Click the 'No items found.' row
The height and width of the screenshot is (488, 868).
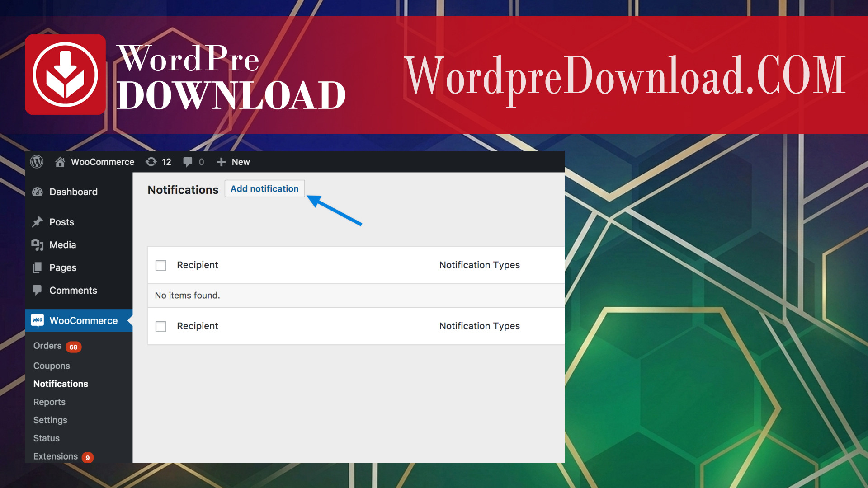[x=356, y=296]
